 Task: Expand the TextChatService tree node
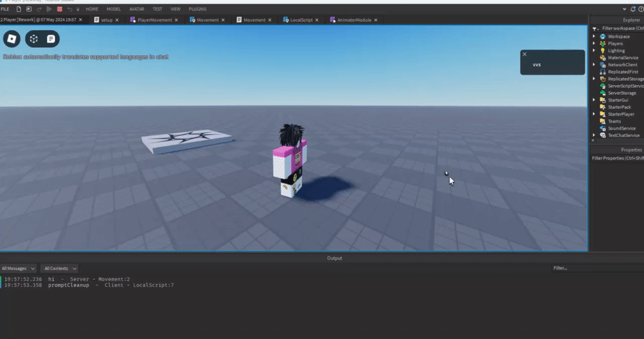tap(594, 135)
